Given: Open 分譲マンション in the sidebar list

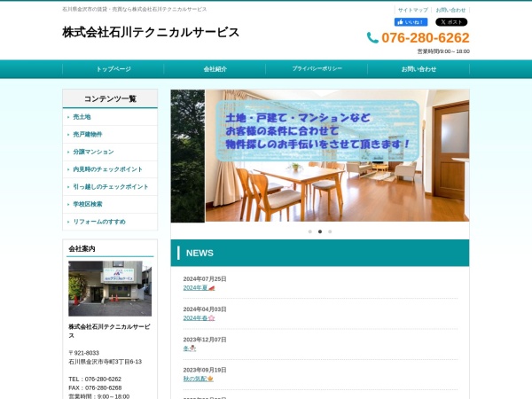Looking at the screenshot, I should 93,152.
